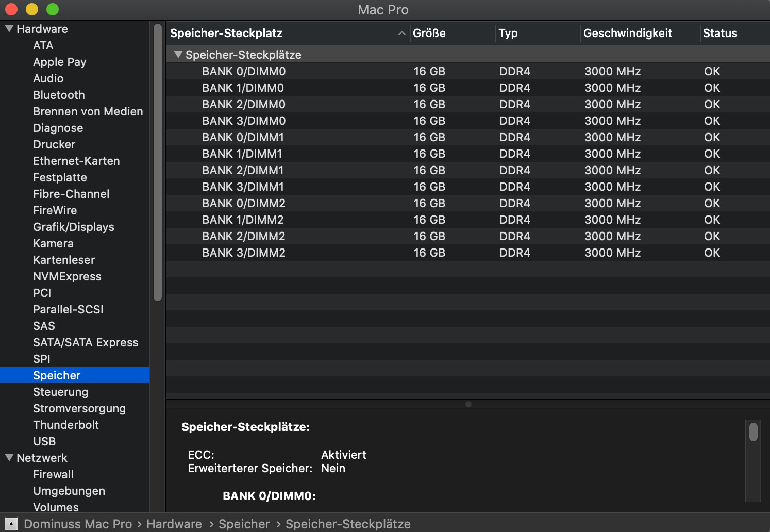This screenshot has width=770, height=532.
Task: Collapse the Netzwerk section in sidebar
Action: point(9,457)
